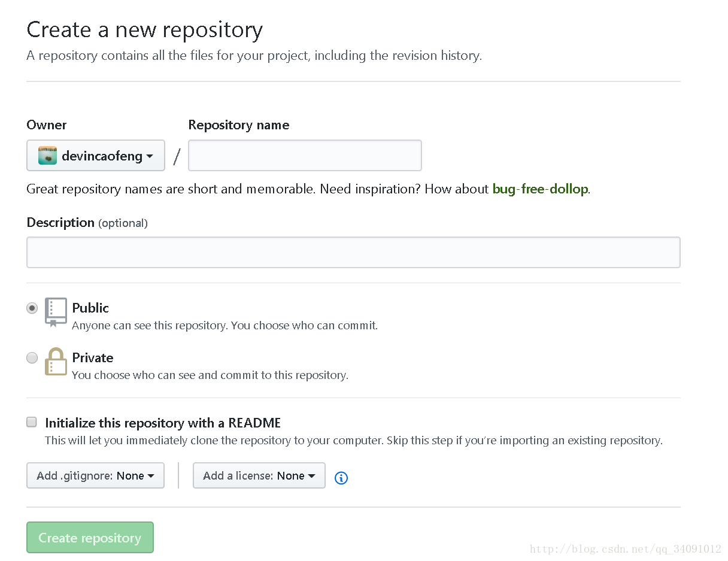Focus the Repository name input field
The image size is (728, 561).
[305, 156]
